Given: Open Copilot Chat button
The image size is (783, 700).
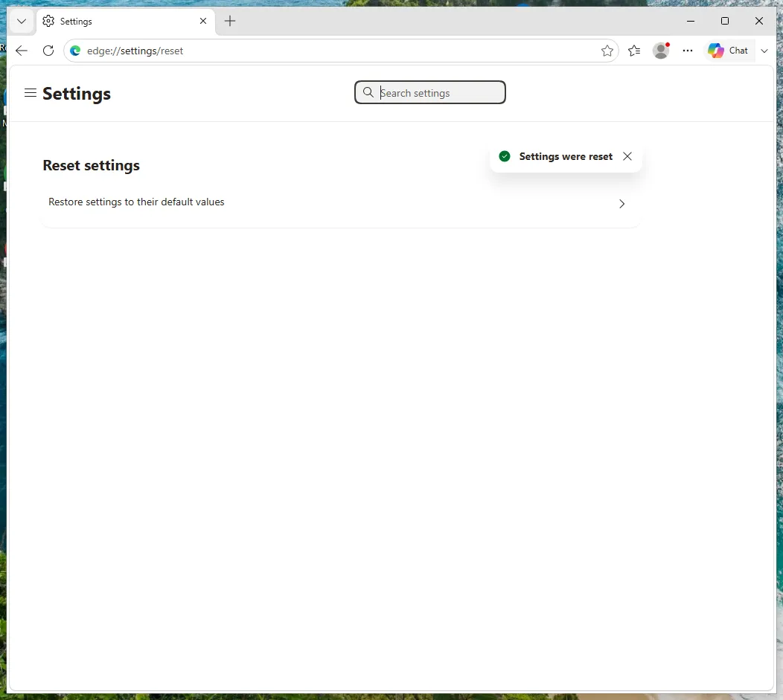Looking at the screenshot, I should coord(728,51).
